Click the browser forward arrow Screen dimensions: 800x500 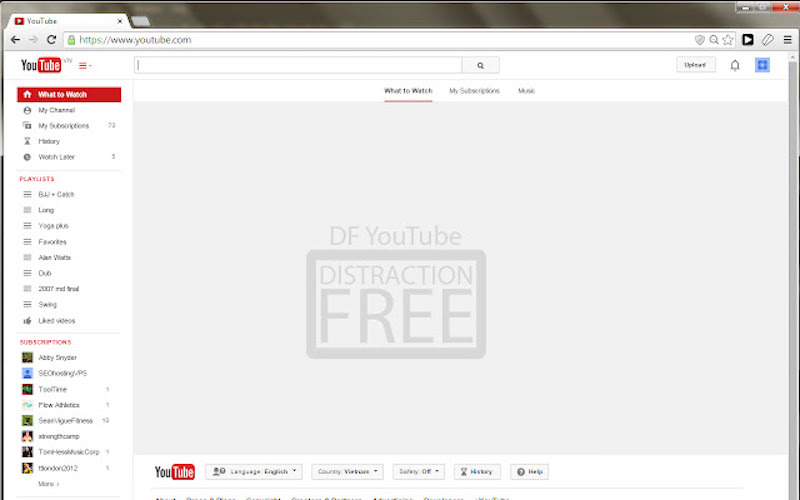pyautogui.click(x=33, y=40)
